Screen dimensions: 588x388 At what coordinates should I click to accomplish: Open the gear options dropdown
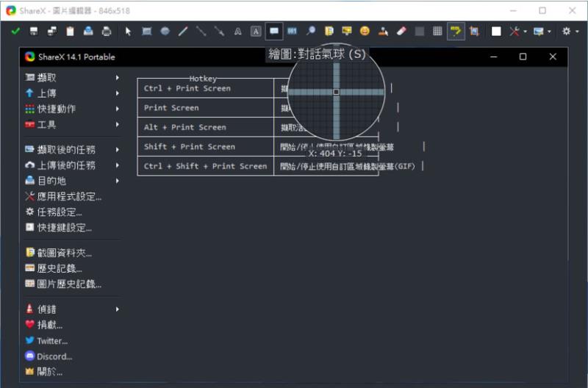(570, 31)
